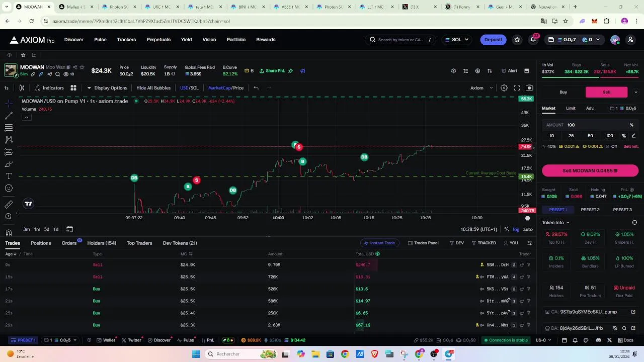This screenshot has height=362, width=644.
Task: Select the zoom in chart tool
Action: [9, 216]
